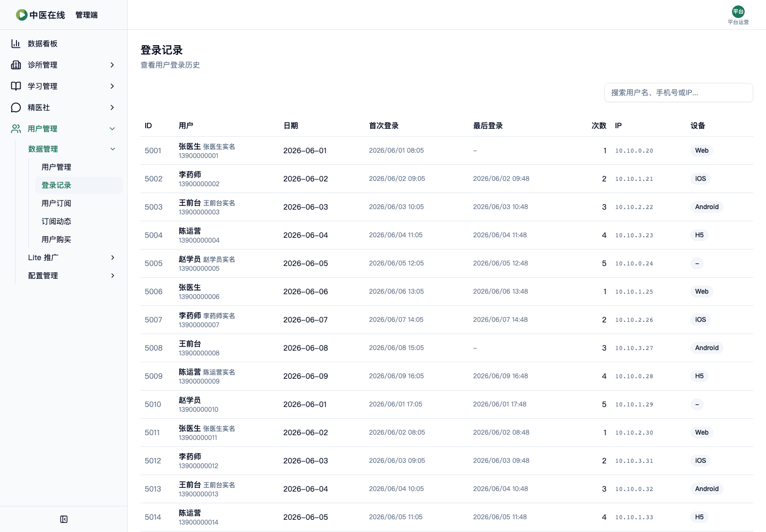Click phone number 13900000012

point(198,466)
